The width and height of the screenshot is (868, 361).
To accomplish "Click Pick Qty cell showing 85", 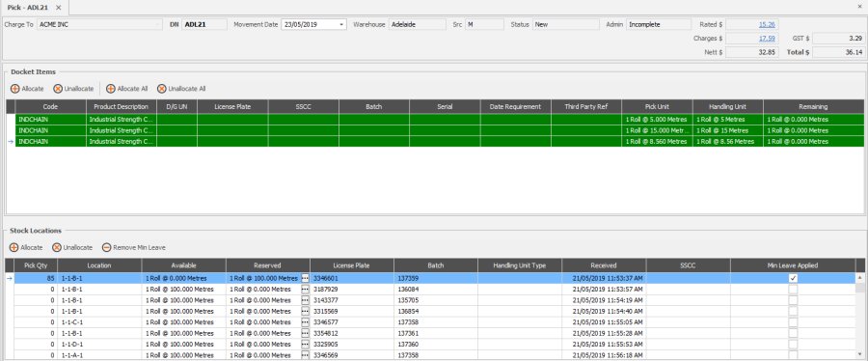I will click(36, 278).
